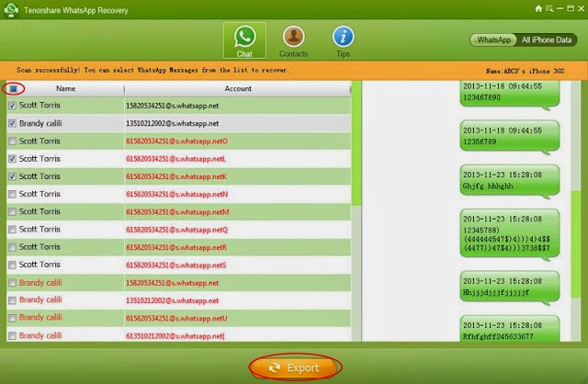
Task: Sort by the Name column header
Action: click(65, 88)
